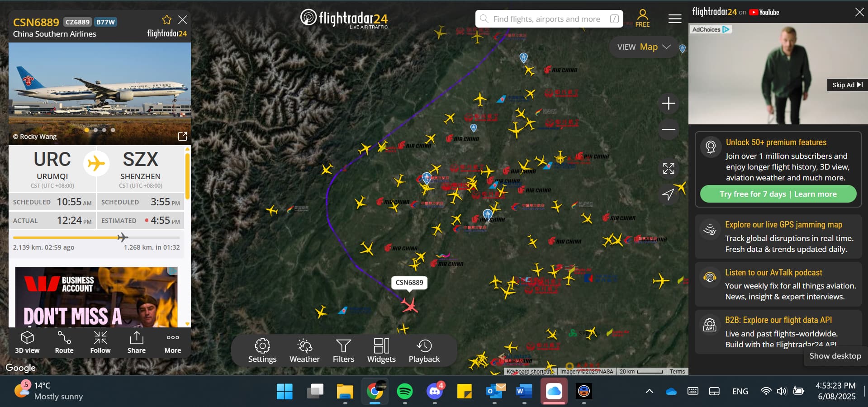Screen dimensions: 868x407
Task: Open Task View from the taskbar
Action: [315, 391]
